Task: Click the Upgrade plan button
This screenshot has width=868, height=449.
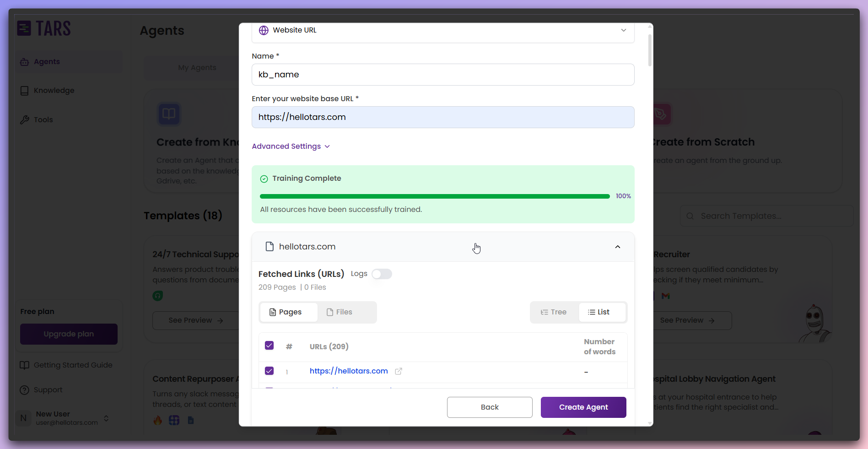Action: [x=69, y=334]
